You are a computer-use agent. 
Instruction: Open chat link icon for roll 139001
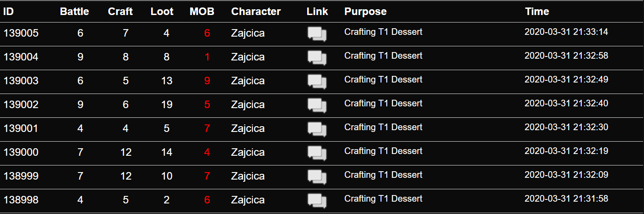[317, 129]
